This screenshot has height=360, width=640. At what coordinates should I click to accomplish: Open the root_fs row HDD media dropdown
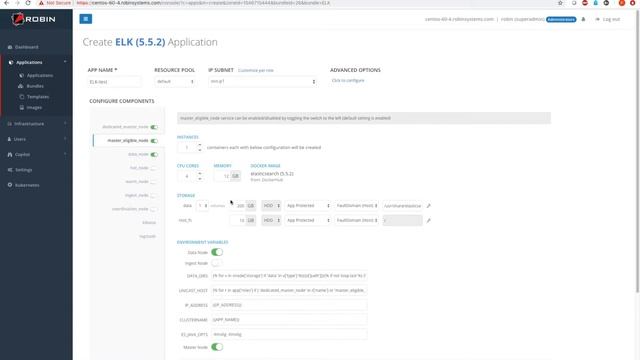271,220
